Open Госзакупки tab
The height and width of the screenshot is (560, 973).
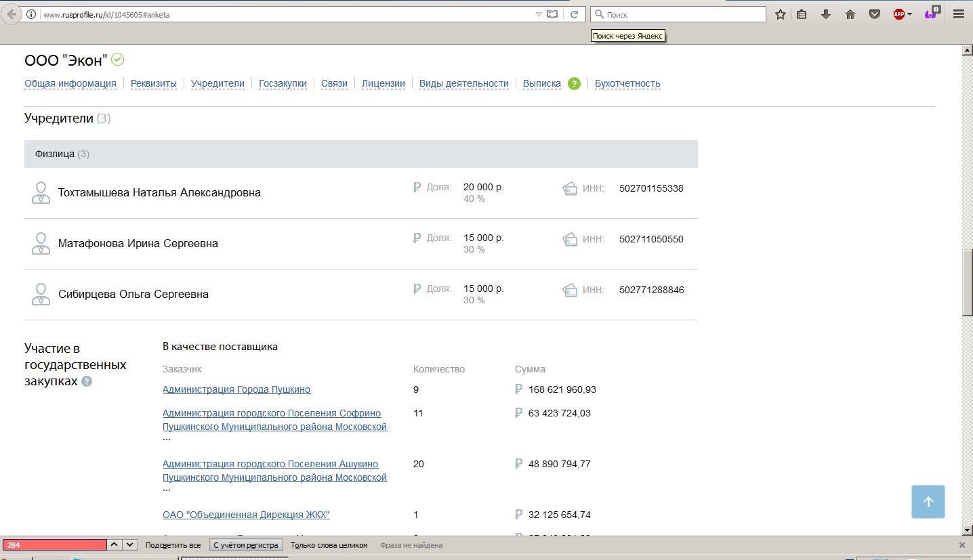coord(283,83)
